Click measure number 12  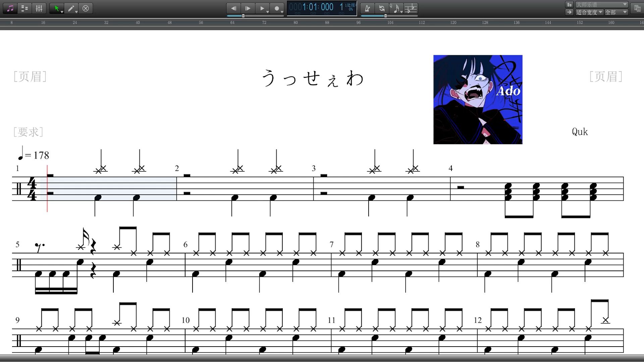pyautogui.click(x=478, y=320)
